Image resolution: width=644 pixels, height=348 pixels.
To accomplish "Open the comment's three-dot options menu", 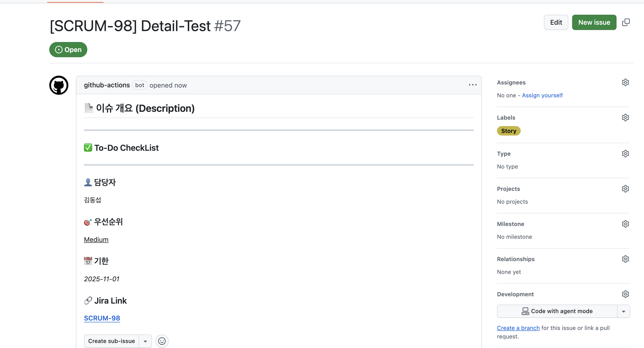I will coord(473,85).
